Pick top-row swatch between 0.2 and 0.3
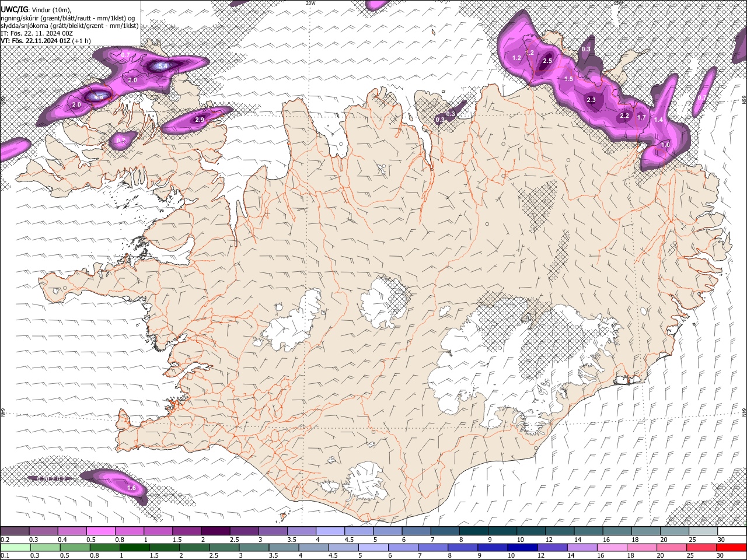Screen dimensions: 747x560 click(x=15, y=531)
